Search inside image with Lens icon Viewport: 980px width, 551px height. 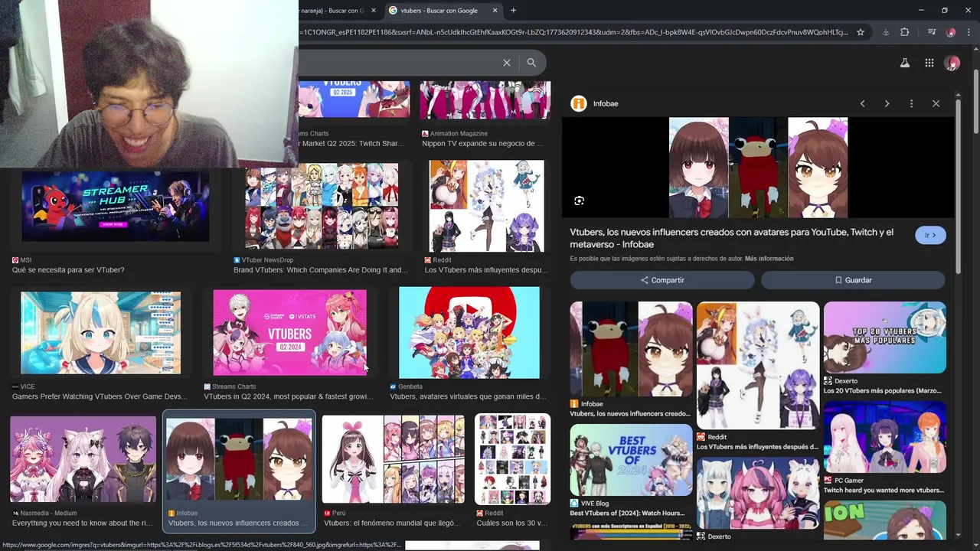(579, 201)
